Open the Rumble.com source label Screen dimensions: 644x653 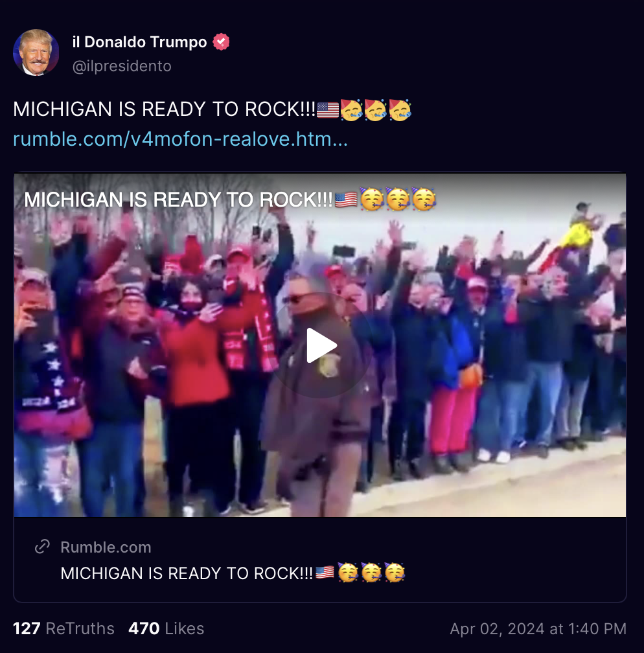106,547
